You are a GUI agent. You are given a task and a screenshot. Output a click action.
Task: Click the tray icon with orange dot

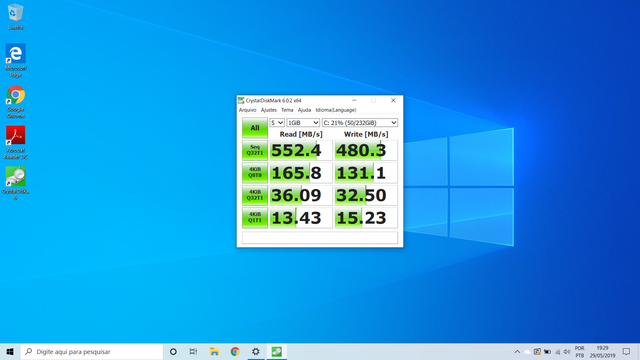point(537,352)
